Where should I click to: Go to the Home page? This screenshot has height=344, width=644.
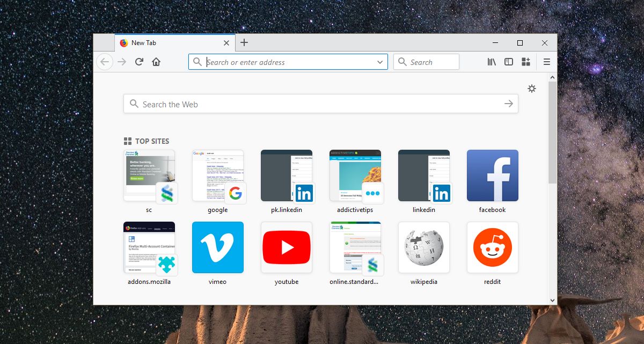(x=156, y=62)
